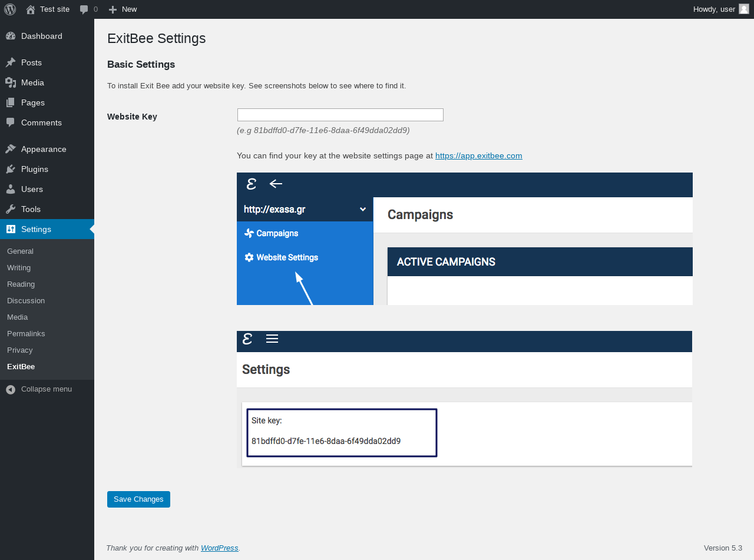Click the Users person icon
The height and width of the screenshot is (560, 754).
point(11,189)
